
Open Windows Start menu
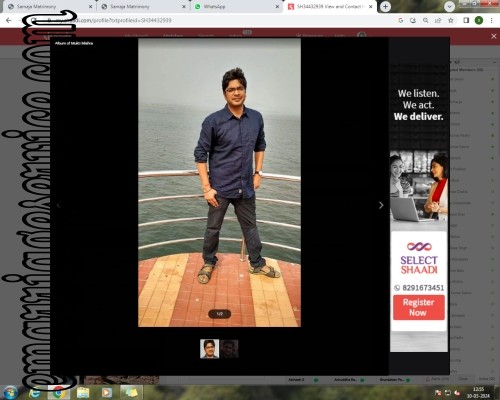[x=11, y=392]
